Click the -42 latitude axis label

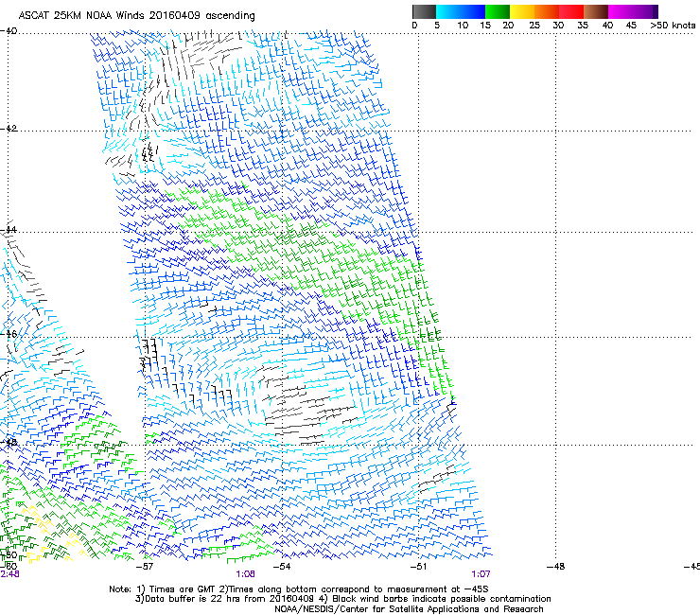9,129
